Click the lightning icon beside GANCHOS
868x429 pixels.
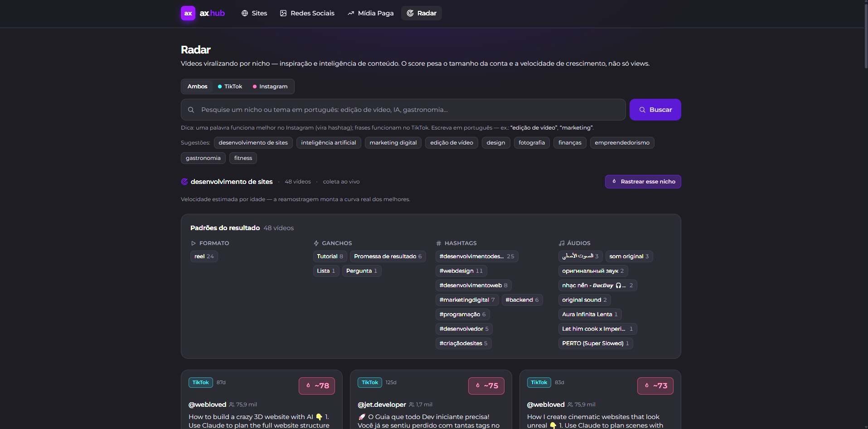click(316, 243)
